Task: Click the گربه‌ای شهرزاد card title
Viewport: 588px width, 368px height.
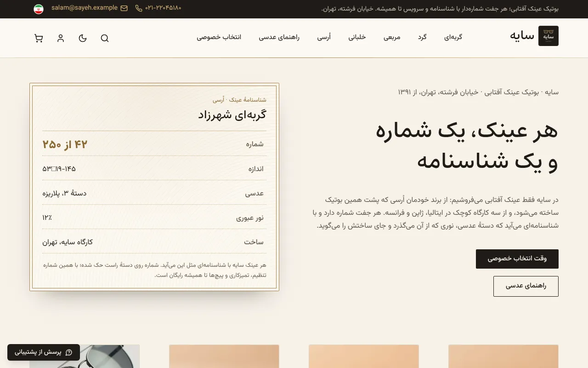Action: click(x=232, y=115)
